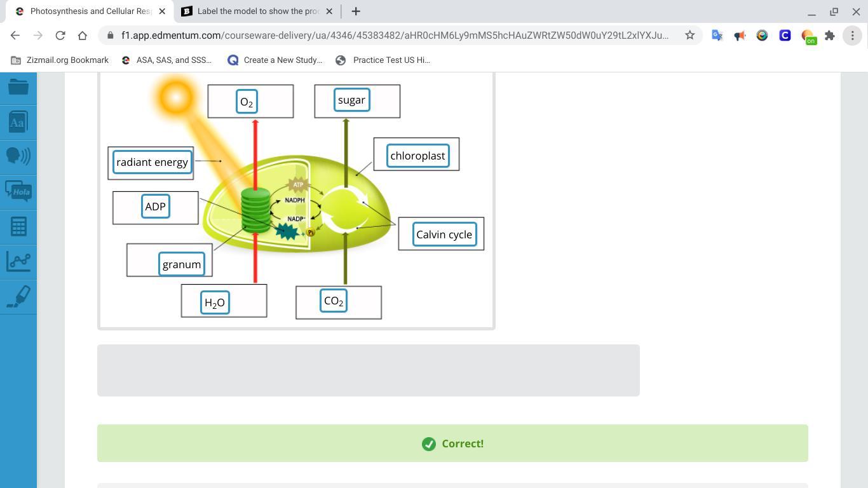The width and height of the screenshot is (868, 488).
Task: Open Zizmail.org Bookmark folder
Action: 60,60
